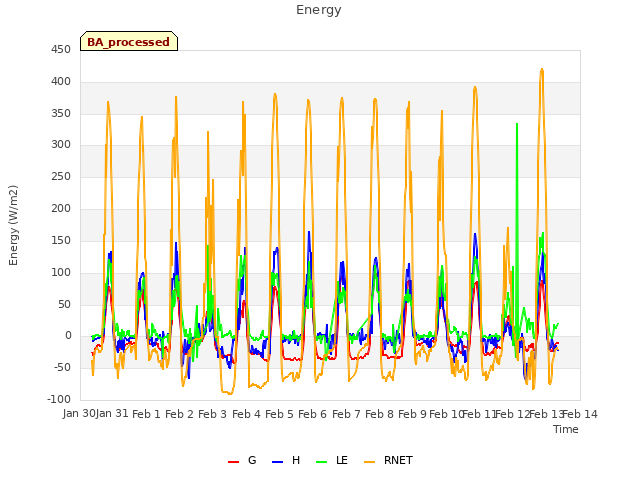640x480 pixels.
Task: Click the 200 y-axis tick label
Action: click(x=61, y=209)
